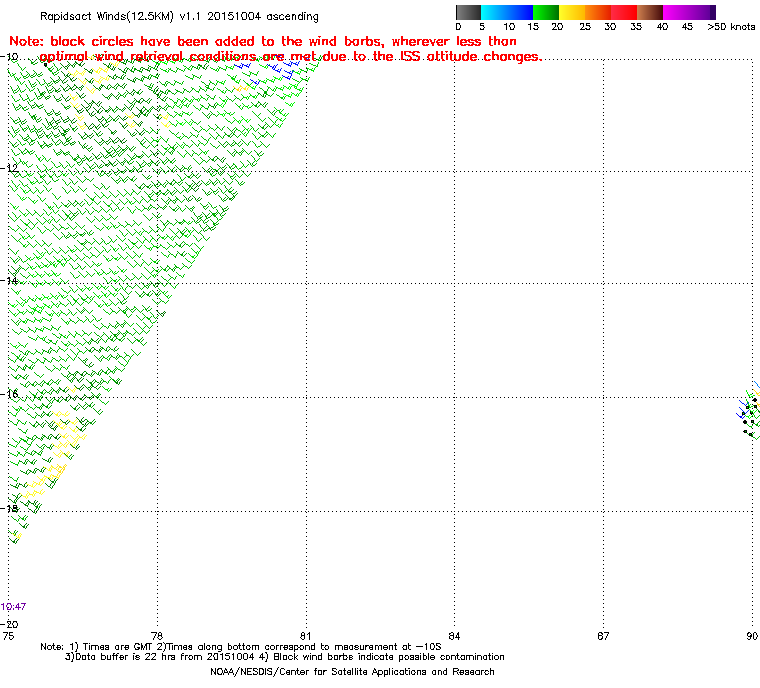The height and width of the screenshot is (688, 760).
Task: Click the orange 25–30 knots color segment
Action: point(598,13)
